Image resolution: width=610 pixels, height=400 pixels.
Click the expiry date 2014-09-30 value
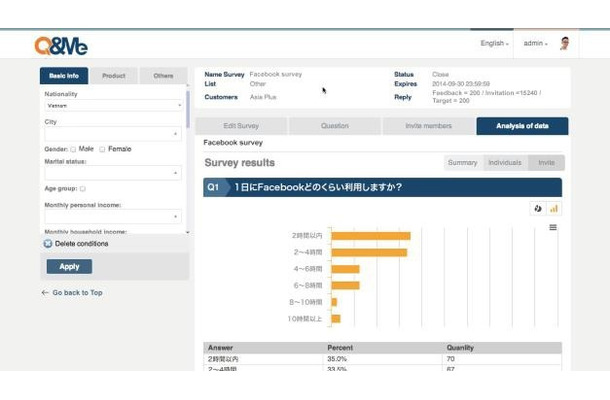click(x=461, y=84)
